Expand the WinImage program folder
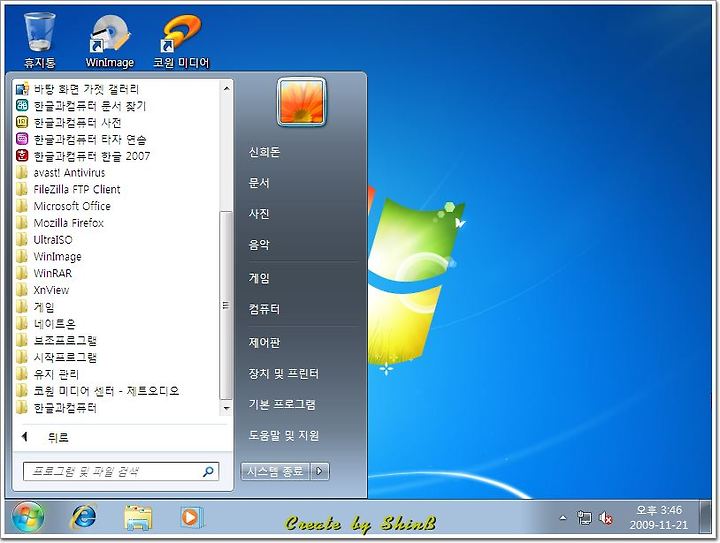 [49, 257]
